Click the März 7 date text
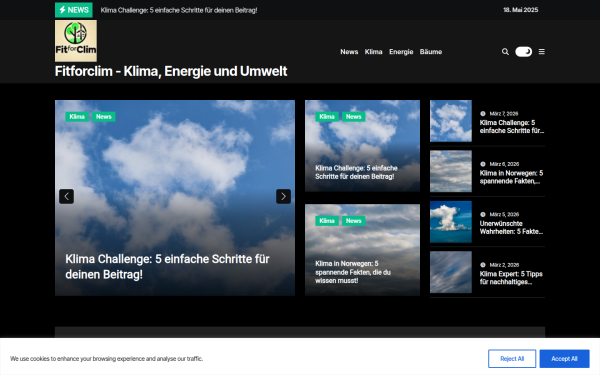 coord(504,114)
